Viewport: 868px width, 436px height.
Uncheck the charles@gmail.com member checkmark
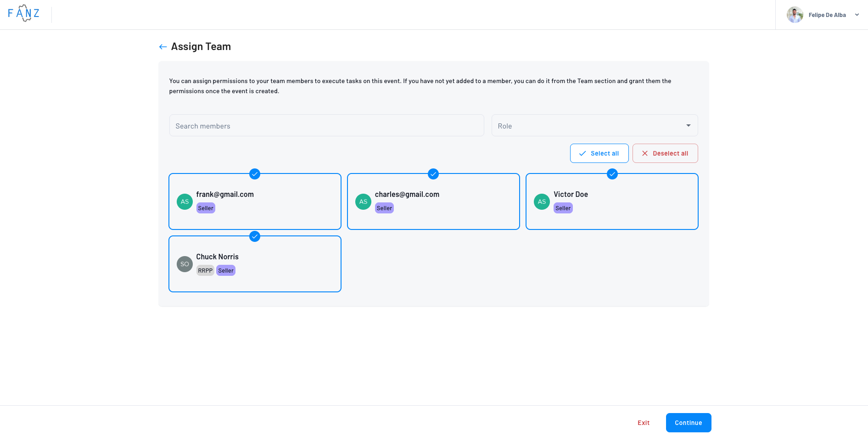click(433, 174)
